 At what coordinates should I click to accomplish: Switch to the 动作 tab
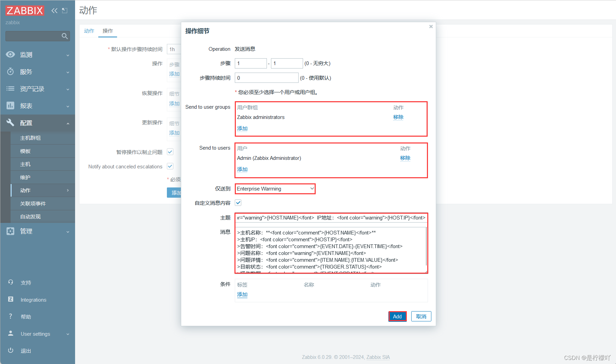[89, 31]
